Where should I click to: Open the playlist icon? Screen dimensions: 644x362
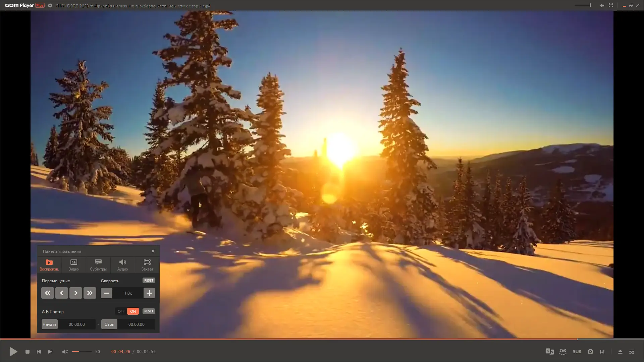point(632,352)
